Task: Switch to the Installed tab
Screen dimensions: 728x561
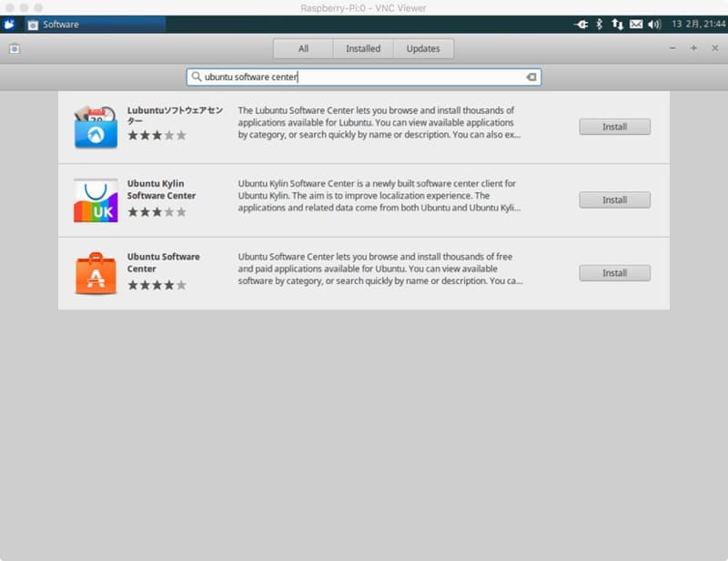Action: tap(363, 48)
